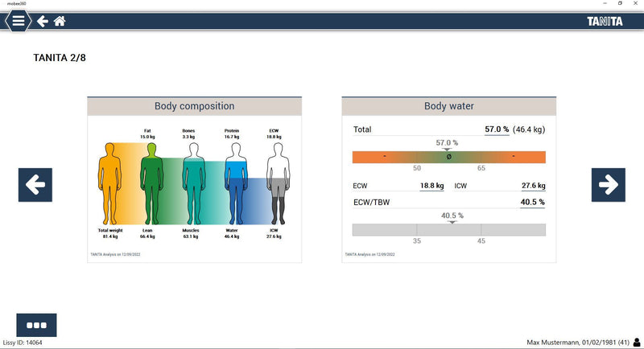
Task: Click the ECW/TBW gray range bar
Action: [448, 230]
